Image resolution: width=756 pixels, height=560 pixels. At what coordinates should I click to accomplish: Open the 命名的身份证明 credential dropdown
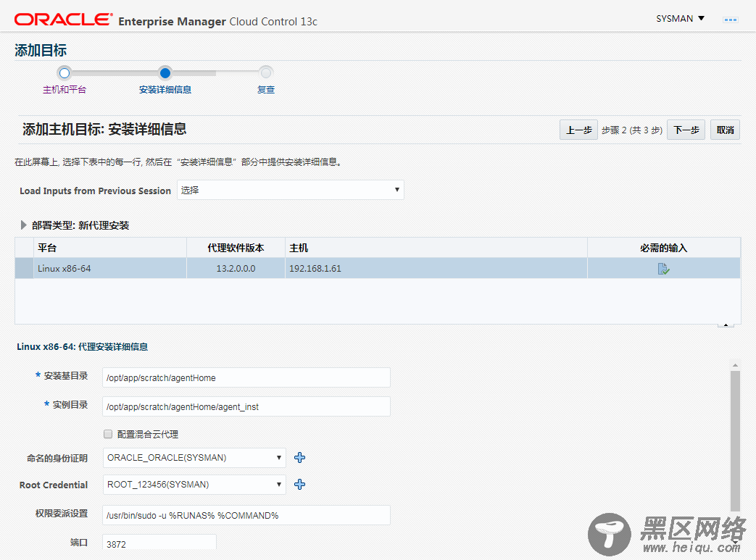pos(194,457)
